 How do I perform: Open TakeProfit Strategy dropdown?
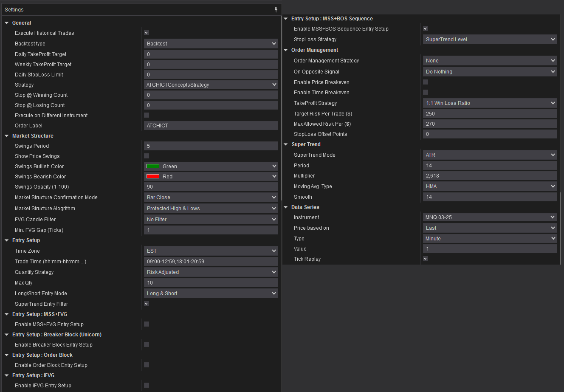(490, 103)
